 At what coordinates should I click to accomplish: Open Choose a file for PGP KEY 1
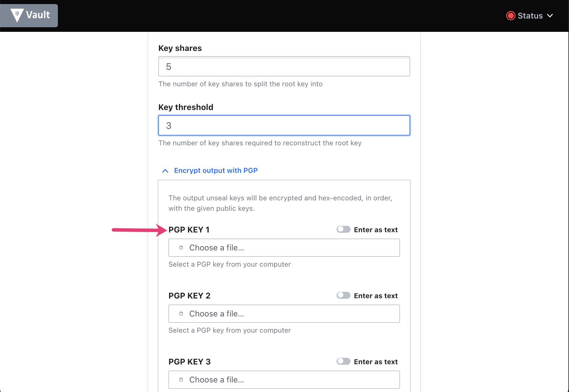click(284, 248)
